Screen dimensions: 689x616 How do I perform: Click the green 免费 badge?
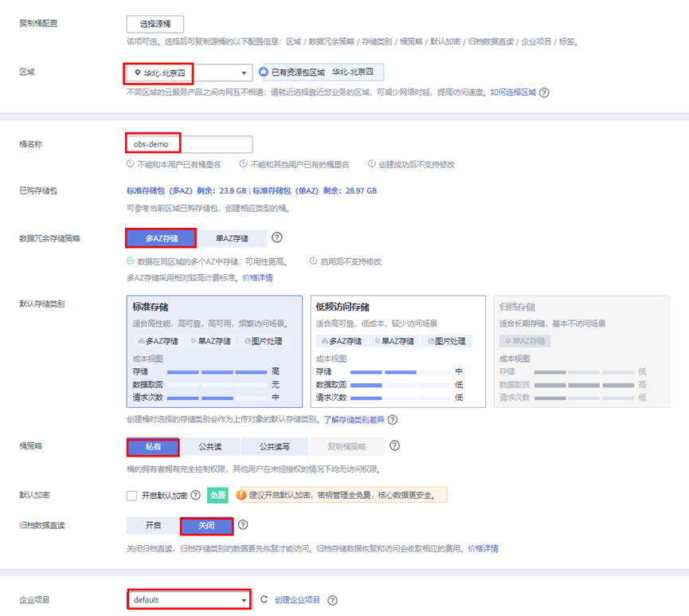tap(217, 496)
